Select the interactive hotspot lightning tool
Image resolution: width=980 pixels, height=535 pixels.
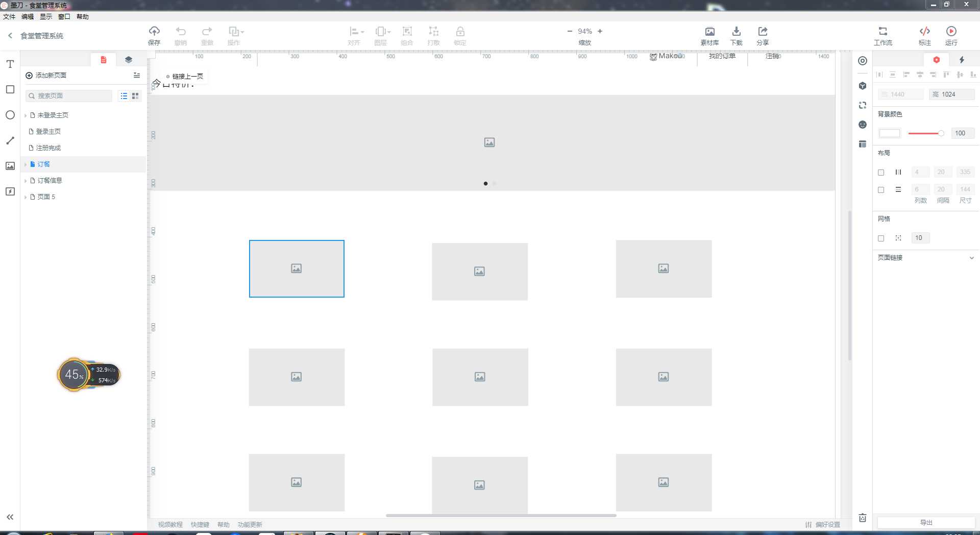coord(10,191)
